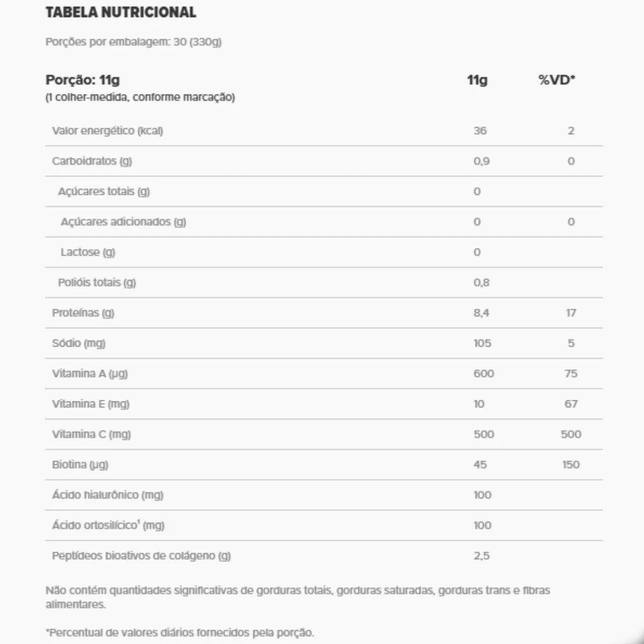
Task: Click the Sódio (mg) row label
Action: pyautogui.click(x=78, y=343)
